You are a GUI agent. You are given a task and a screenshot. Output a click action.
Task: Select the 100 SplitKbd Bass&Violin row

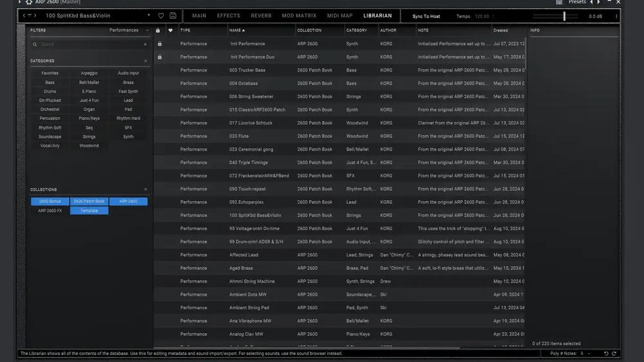pyautogui.click(x=340, y=215)
